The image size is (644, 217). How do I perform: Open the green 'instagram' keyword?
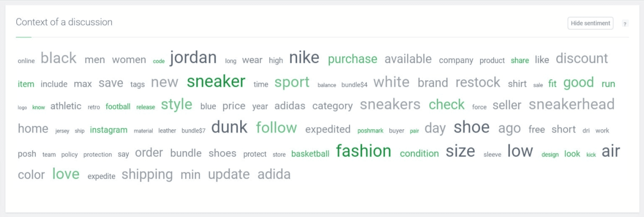tap(108, 130)
